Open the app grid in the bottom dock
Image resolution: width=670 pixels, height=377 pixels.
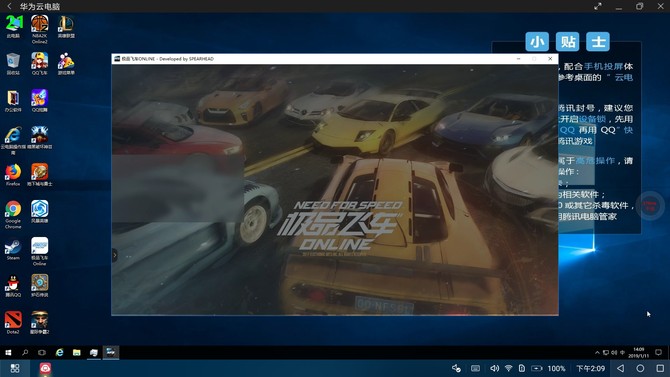point(15,368)
